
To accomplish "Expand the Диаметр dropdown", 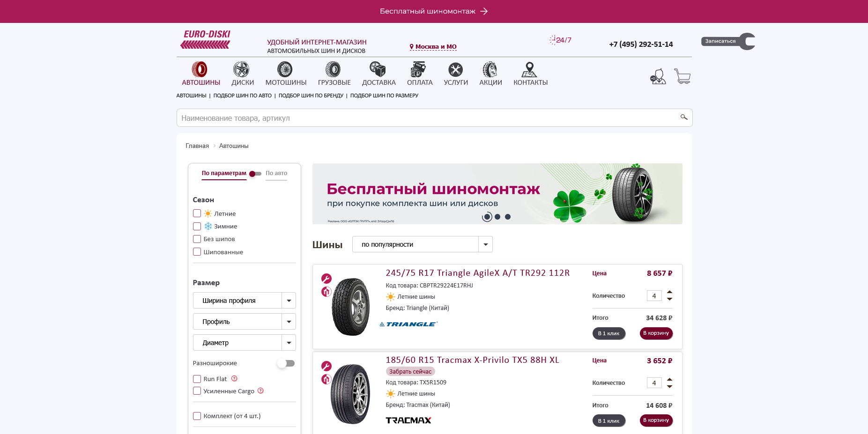I will pos(245,343).
